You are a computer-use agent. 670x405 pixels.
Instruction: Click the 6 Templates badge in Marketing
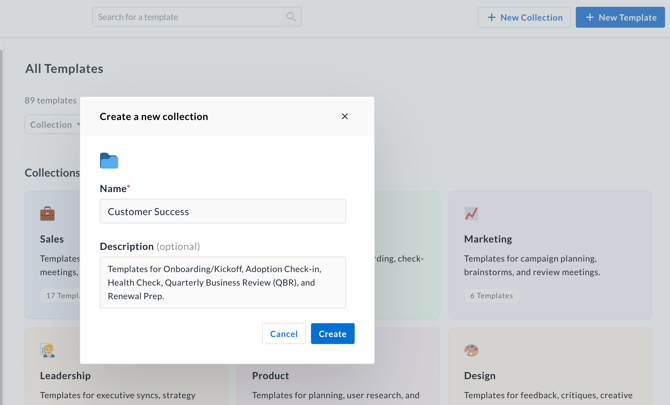491,296
